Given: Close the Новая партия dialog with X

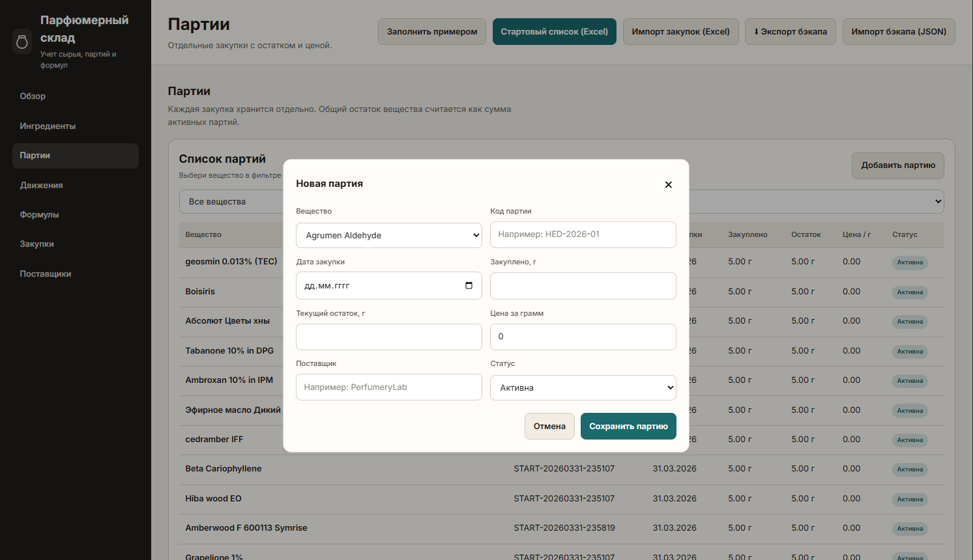Looking at the screenshot, I should click(x=668, y=185).
